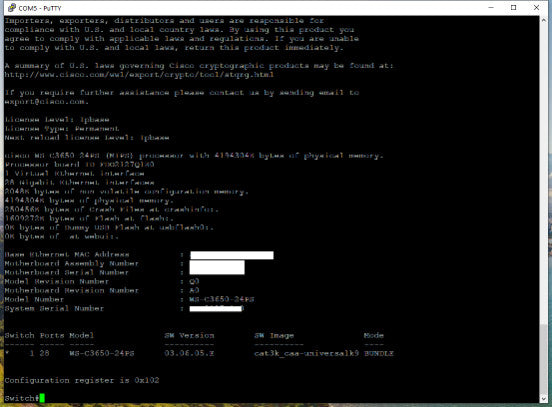
Task: Click 'Configuration register is 0x102' line
Action: 82,381
